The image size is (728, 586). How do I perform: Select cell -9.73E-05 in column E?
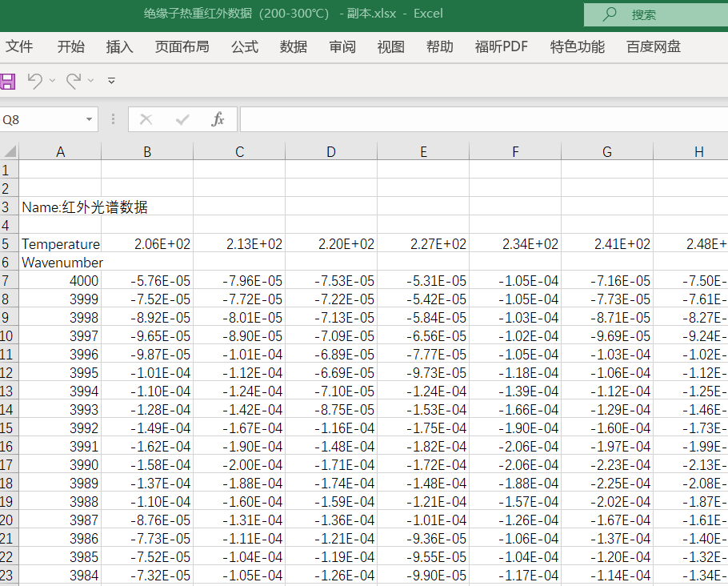(423, 372)
